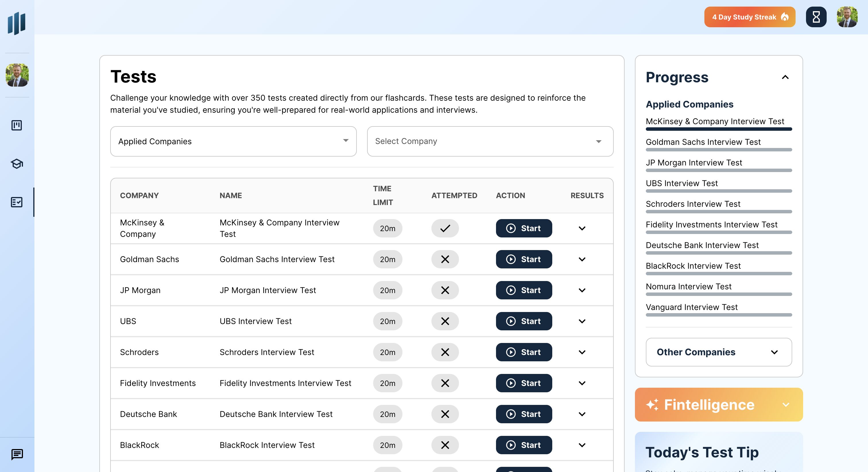Open the Fintelligence sparkle icon panel

(x=653, y=405)
